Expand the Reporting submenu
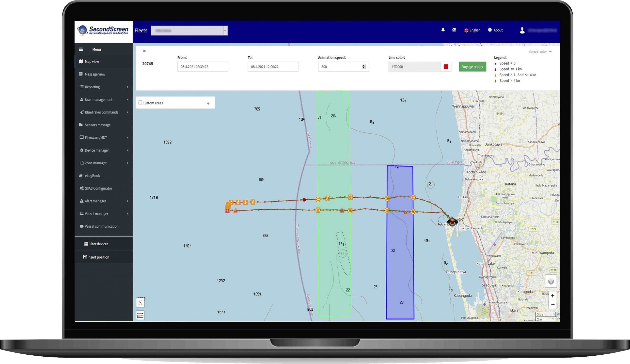Screen dimensions: 630x364 pyautogui.click(x=104, y=87)
